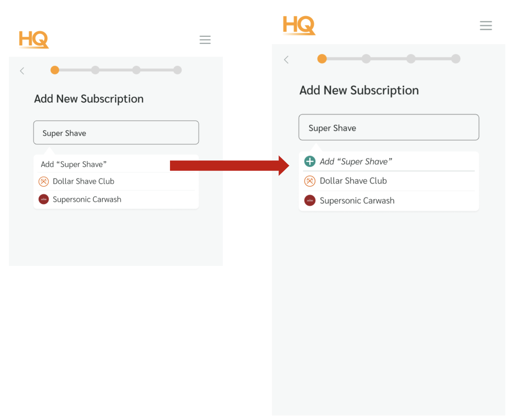Click second step dot in right progress
The width and height of the screenshot is (508, 420).
coord(366,59)
